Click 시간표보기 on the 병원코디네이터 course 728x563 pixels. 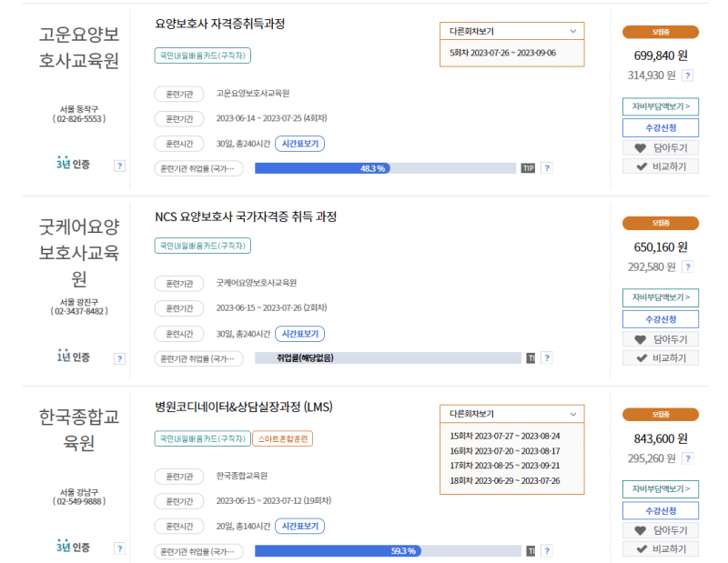point(299,526)
